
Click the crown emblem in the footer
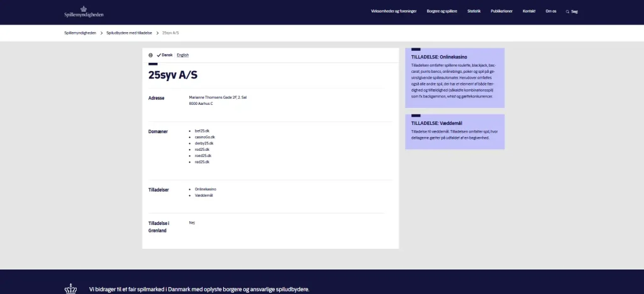[70, 289]
